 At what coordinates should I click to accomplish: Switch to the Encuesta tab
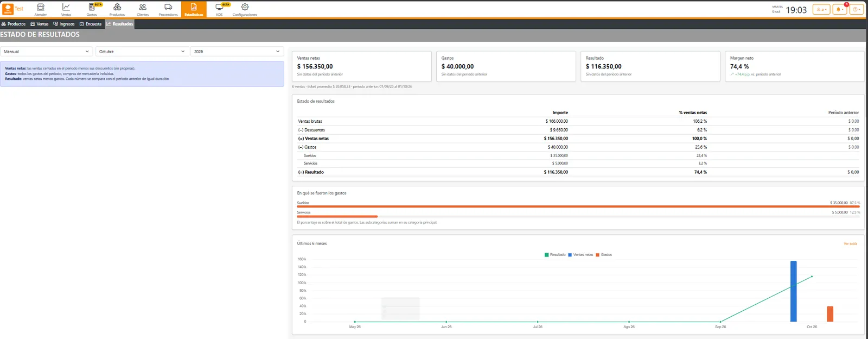coord(91,24)
